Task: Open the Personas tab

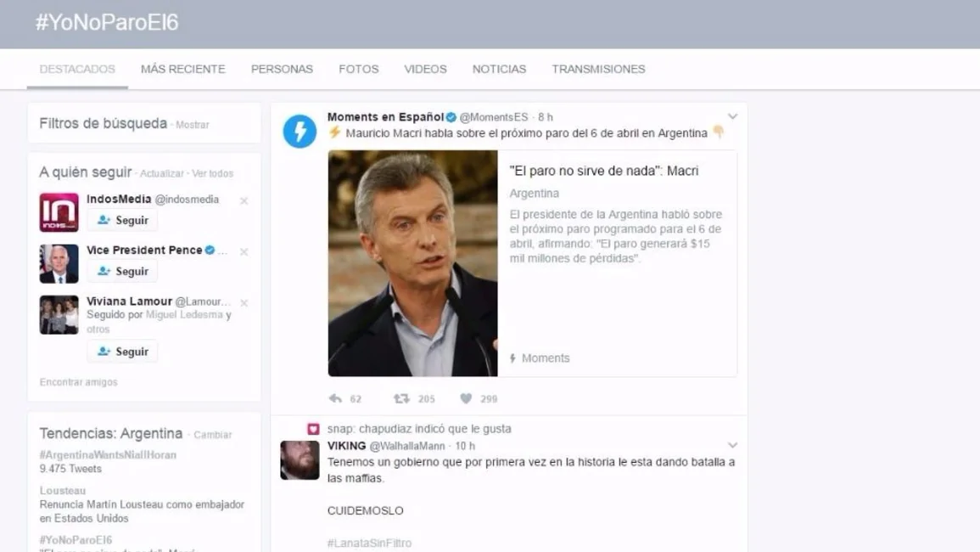Action: point(282,69)
